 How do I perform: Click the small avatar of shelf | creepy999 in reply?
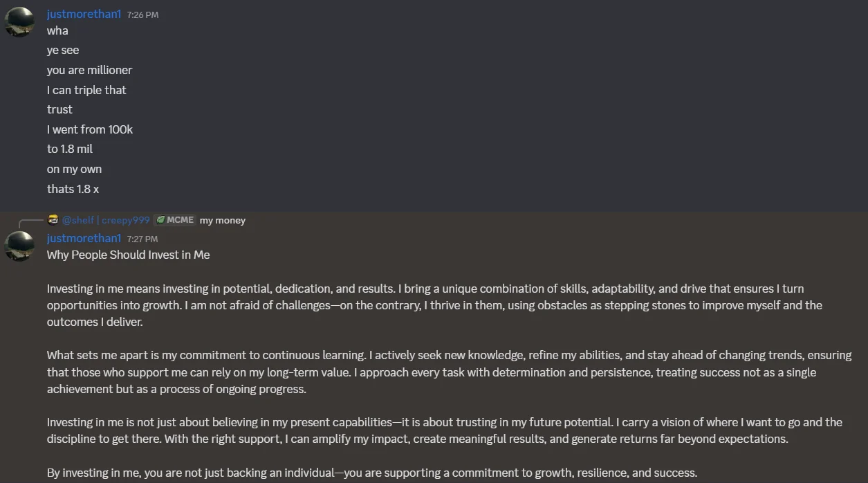pos(53,220)
